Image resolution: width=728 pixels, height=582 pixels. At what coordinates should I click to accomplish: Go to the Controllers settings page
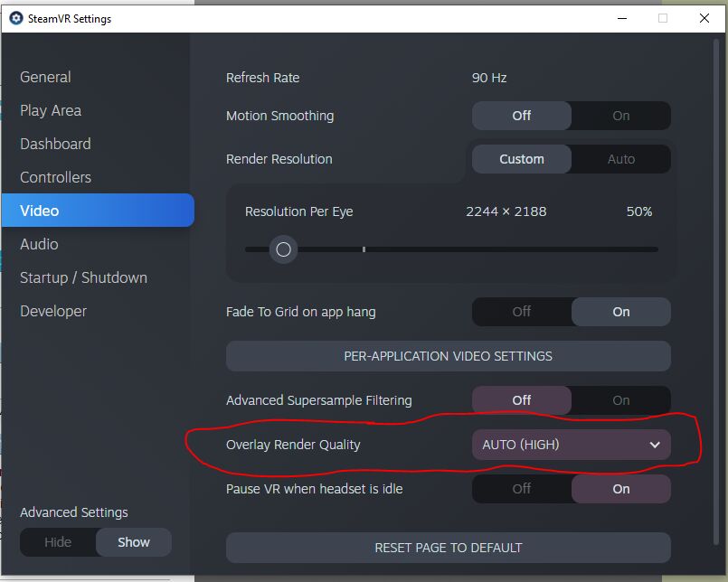coord(55,177)
